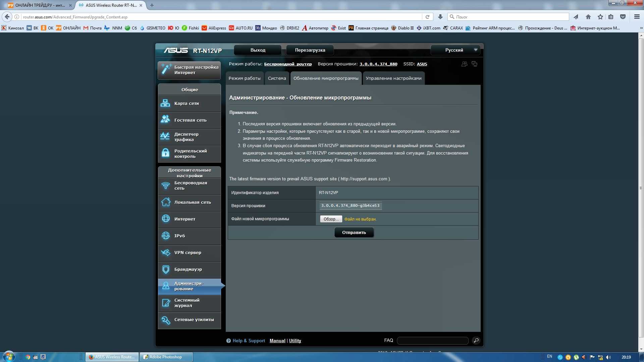The height and width of the screenshot is (362, 644).
Task: Click the browser Поиск search box
Action: [x=508, y=17]
